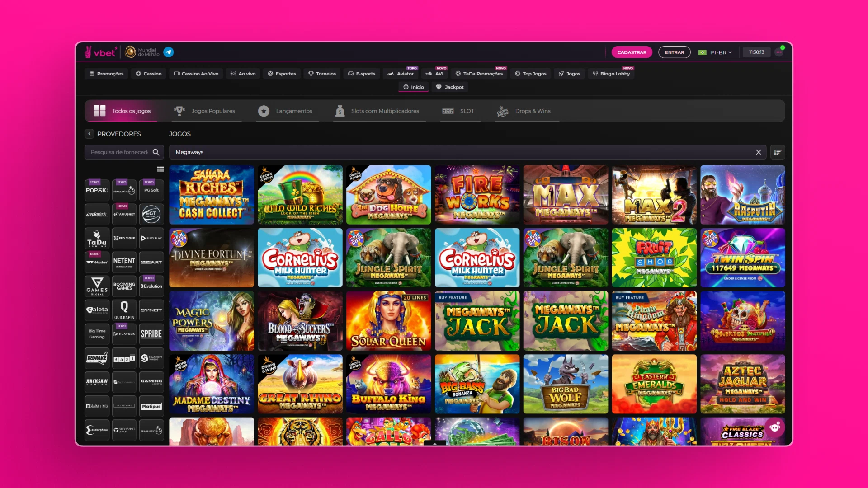
Task: Select the Red Tiger provider logo
Action: [x=124, y=238]
